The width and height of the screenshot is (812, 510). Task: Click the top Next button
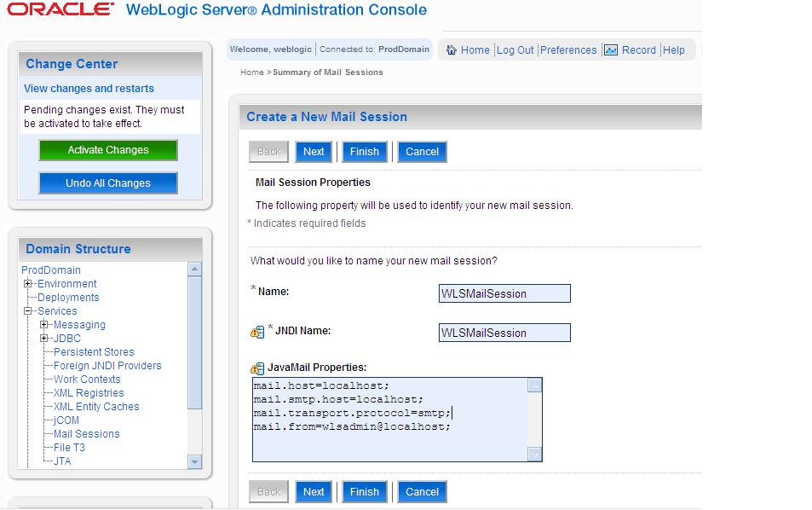point(314,152)
